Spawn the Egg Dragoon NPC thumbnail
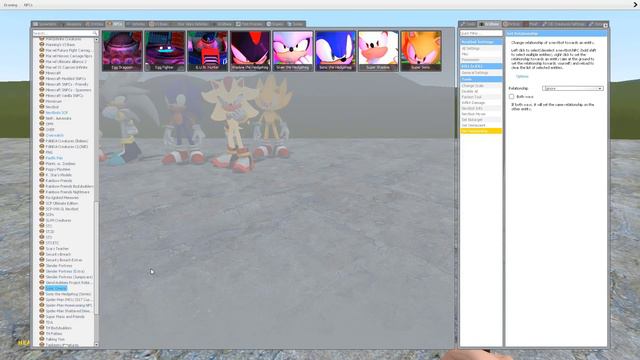 (122, 51)
